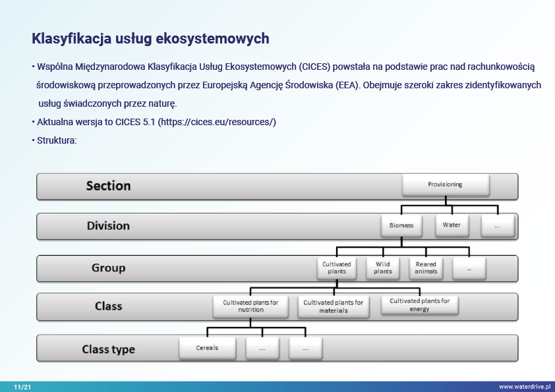Click the Reared animals box

pos(425,267)
